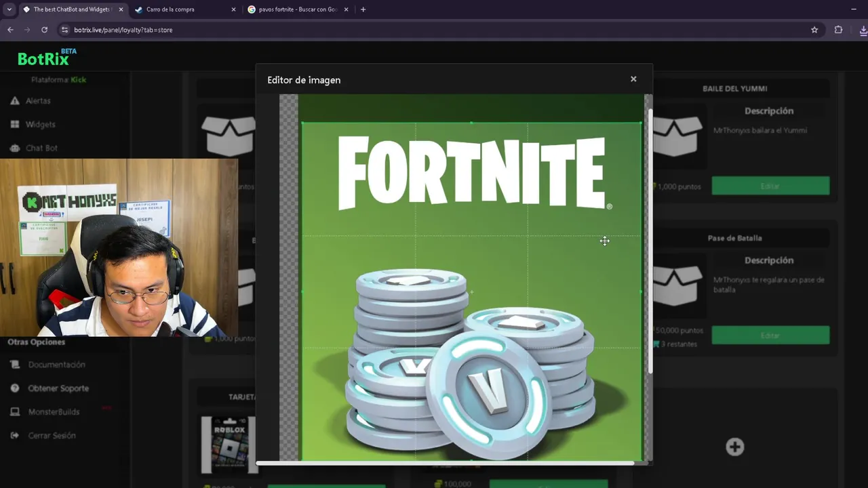Close the pavos fortnite tab
The image size is (868, 488).
(x=346, y=9)
